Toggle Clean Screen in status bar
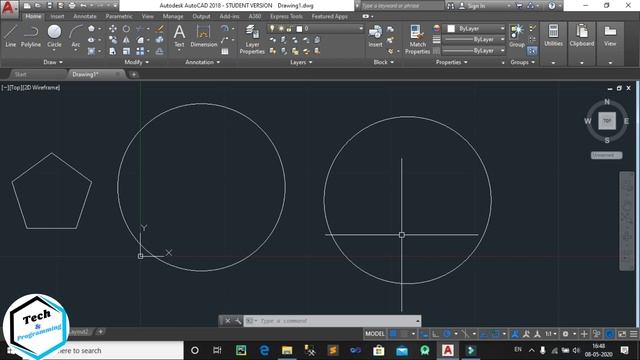 pyautogui.click(x=622, y=334)
